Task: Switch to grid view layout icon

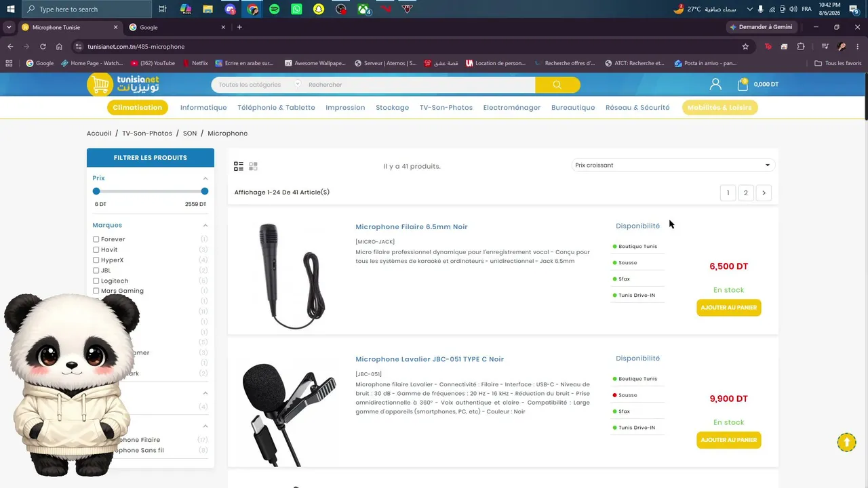Action: coord(254,166)
